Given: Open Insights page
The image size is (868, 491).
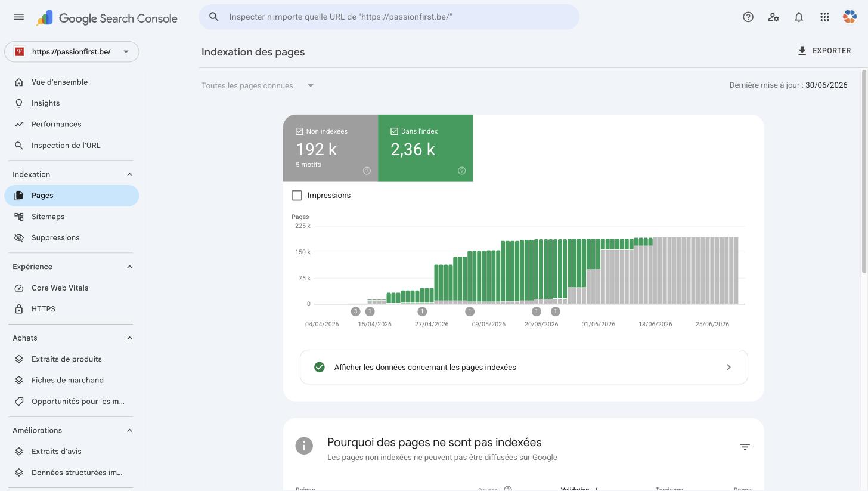Looking at the screenshot, I should pos(72,103).
